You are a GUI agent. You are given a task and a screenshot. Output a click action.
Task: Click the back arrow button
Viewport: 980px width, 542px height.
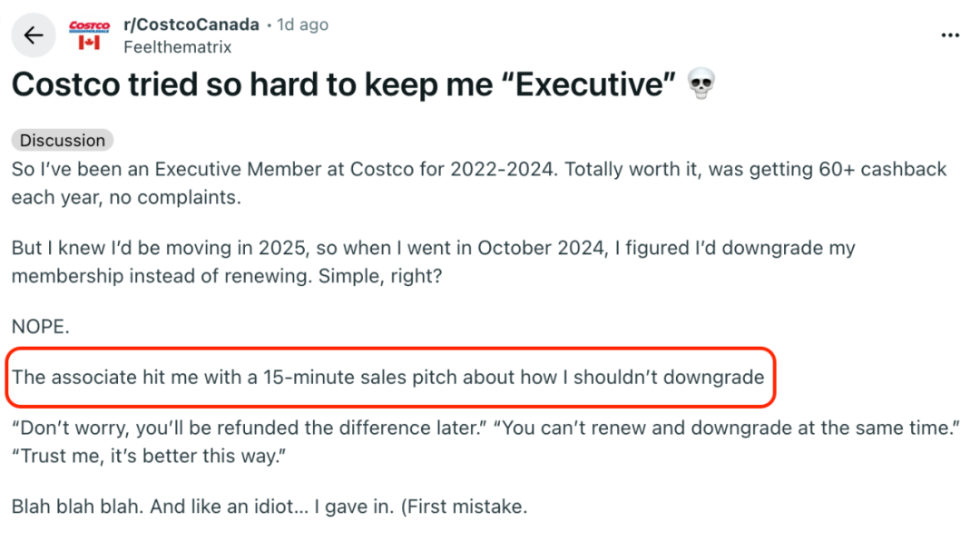coord(34,35)
